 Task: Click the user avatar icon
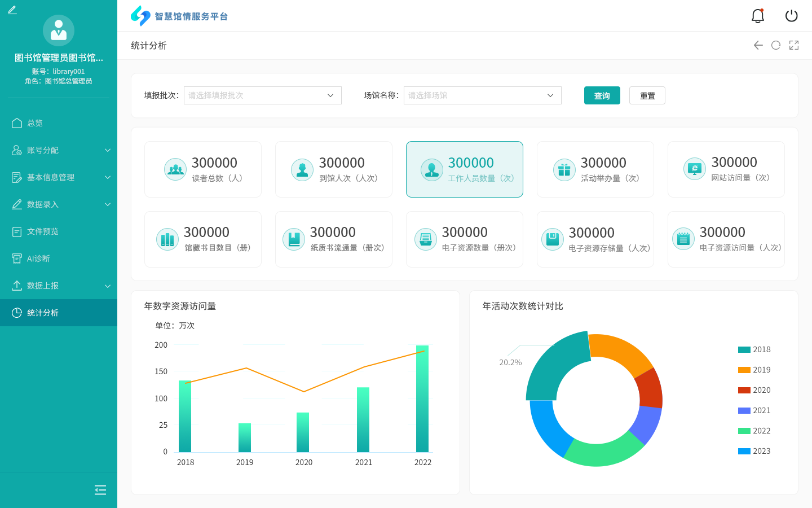coord(59,30)
